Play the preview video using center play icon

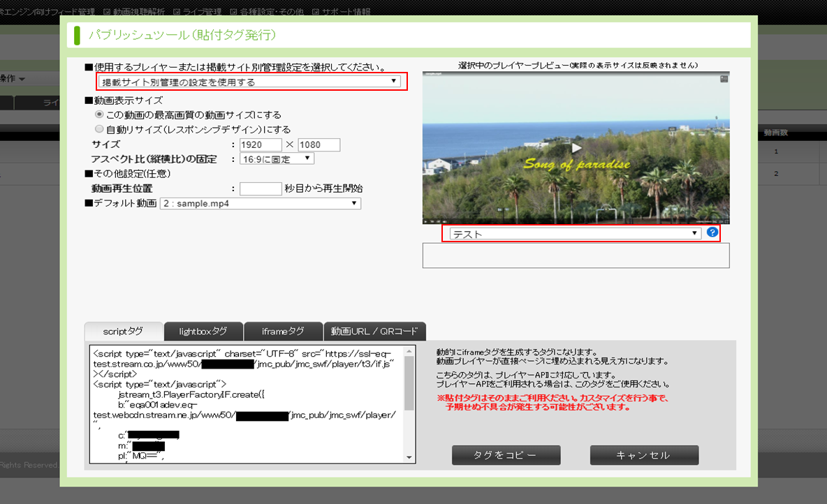[x=576, y=148]
